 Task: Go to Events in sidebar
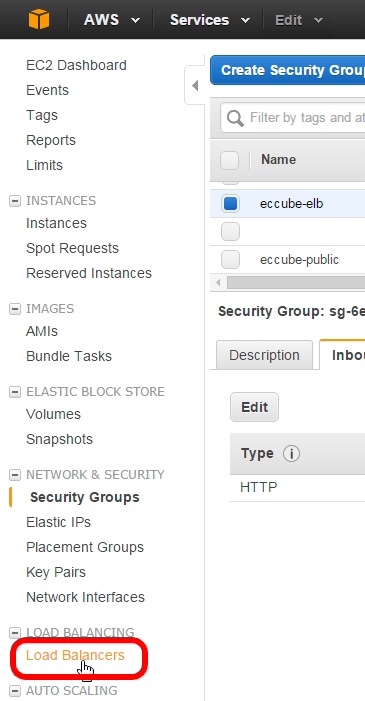(x=47, y=90)
